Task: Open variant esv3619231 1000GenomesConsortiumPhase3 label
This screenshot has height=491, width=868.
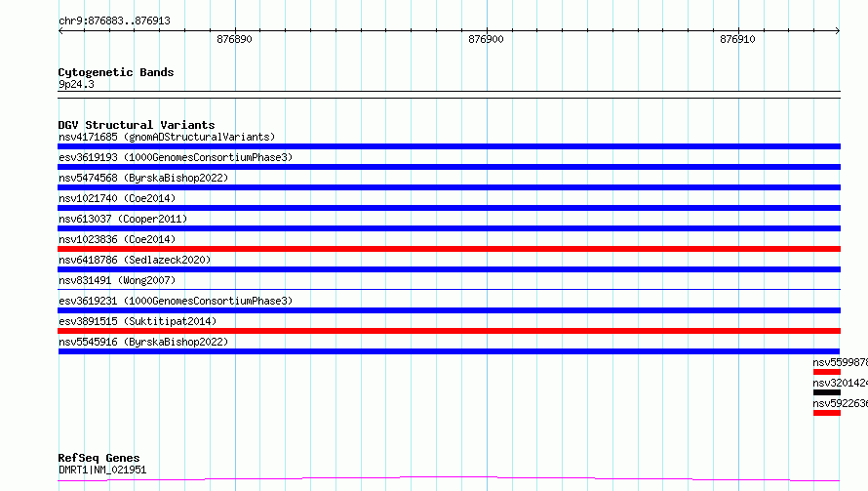Action: [x=176, y=301]
